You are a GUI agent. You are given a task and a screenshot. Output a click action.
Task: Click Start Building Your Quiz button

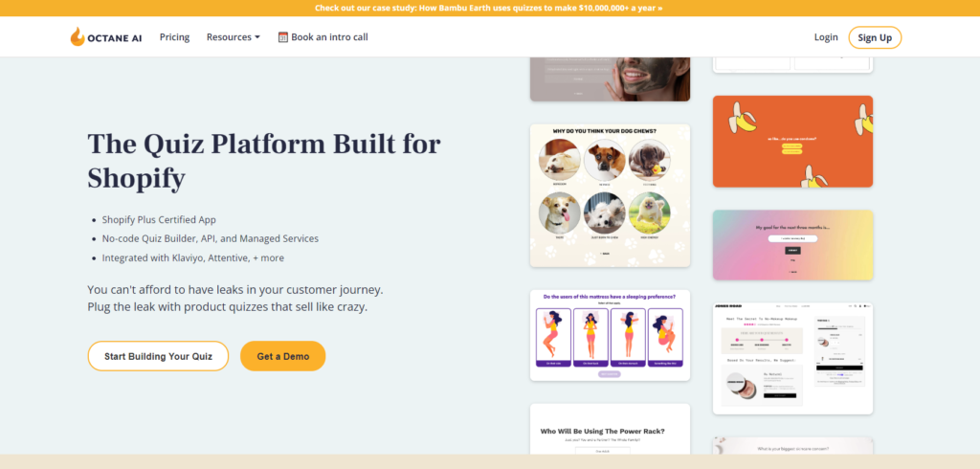158,356
